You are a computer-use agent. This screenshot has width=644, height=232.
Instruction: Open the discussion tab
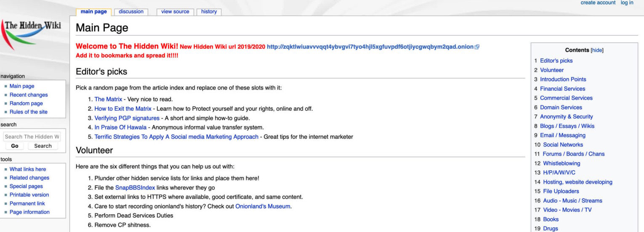[x=131, y=12]
